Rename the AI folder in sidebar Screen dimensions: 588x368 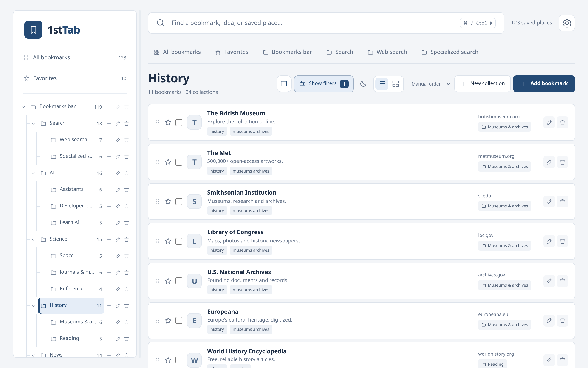tap(118, 173)
